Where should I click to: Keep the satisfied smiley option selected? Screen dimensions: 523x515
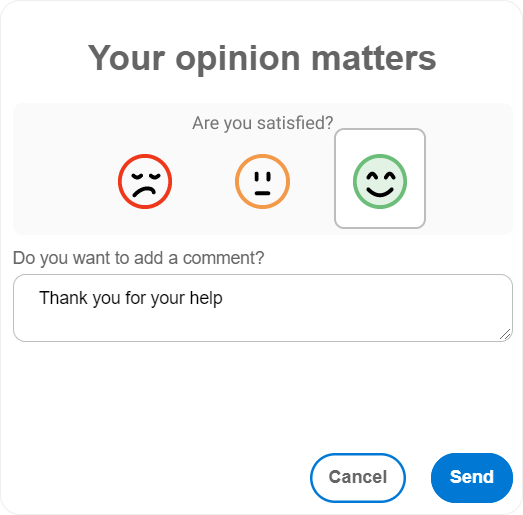pyautogui.click(x=380, y=181)
